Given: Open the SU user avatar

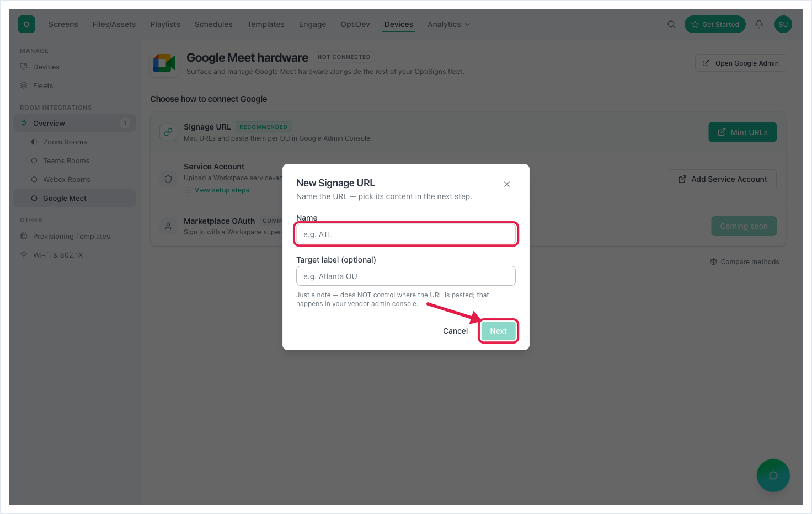Looking at the screenshot, I should point(783,24).
